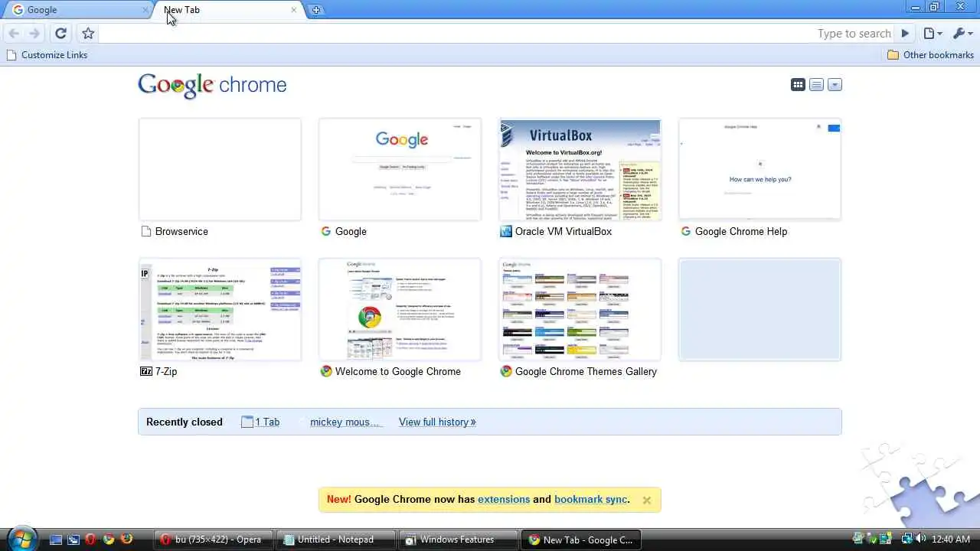Open the Windows Start menu
This screenshot has height=551, width=980.
coord(21,538)
